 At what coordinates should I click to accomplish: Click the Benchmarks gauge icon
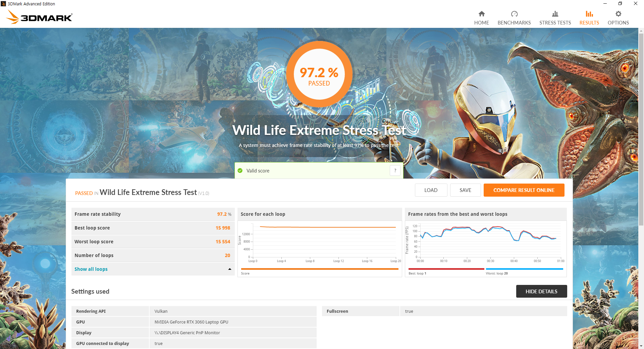(514, 14)
